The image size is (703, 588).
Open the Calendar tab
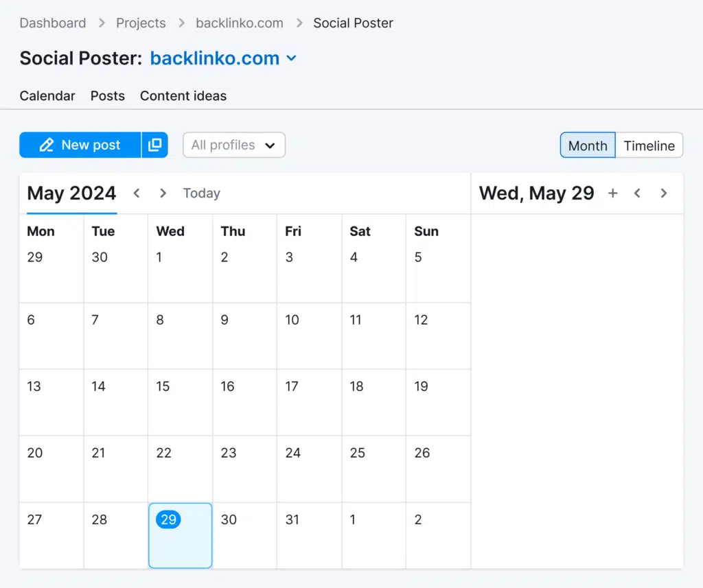click(47, 96)
